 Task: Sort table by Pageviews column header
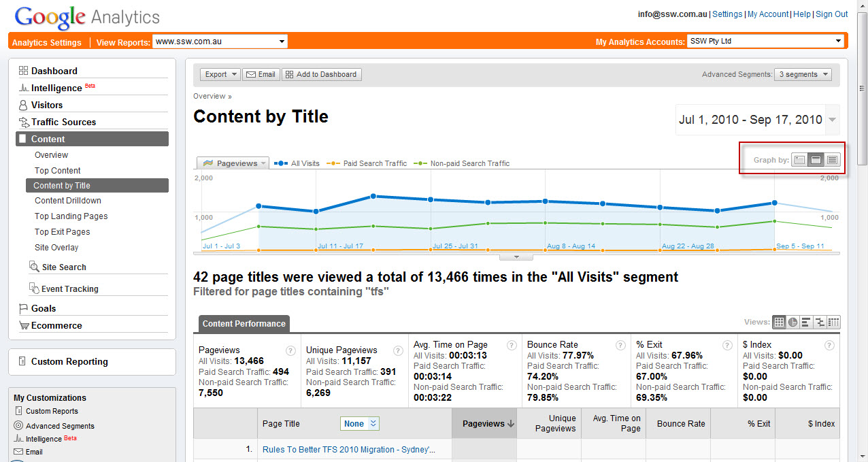click(484, 423)
